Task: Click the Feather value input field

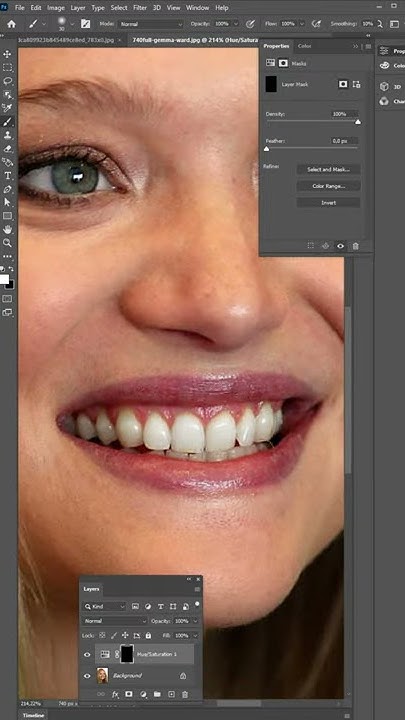Action: coord(344,141)
